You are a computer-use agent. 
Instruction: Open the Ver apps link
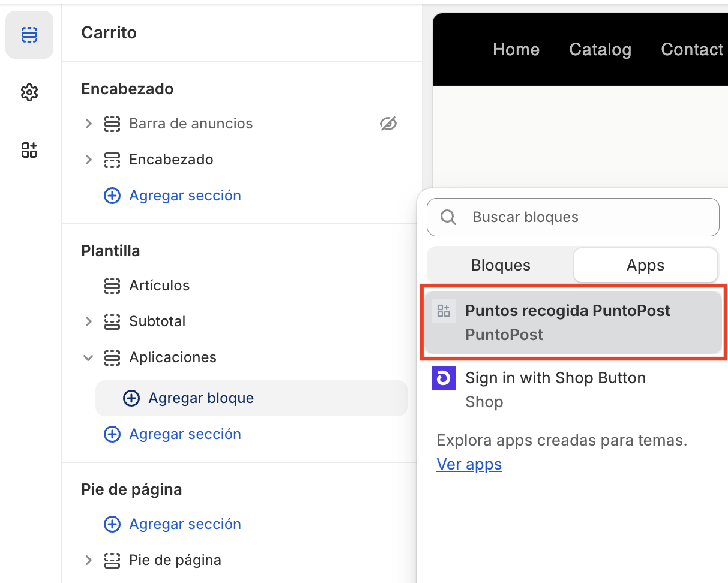point(469,464)
